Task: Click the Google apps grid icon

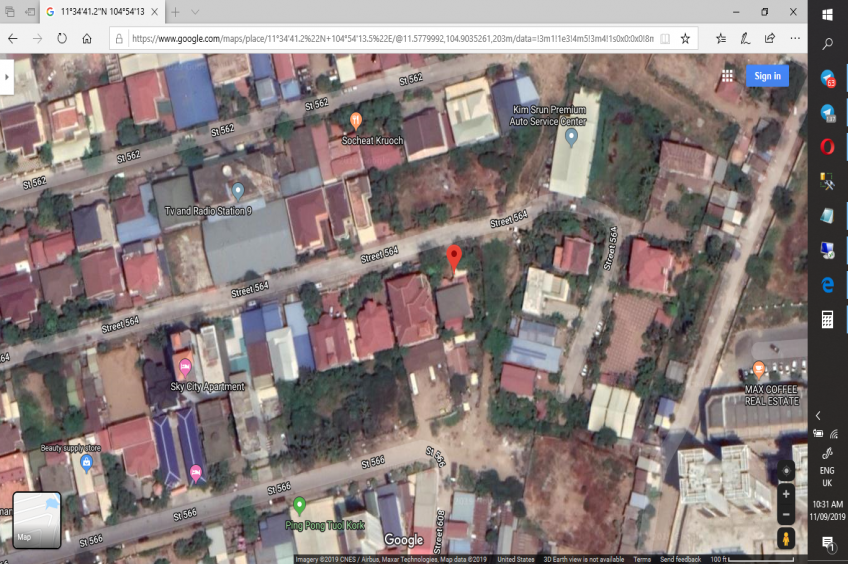Action: (727, 76)
